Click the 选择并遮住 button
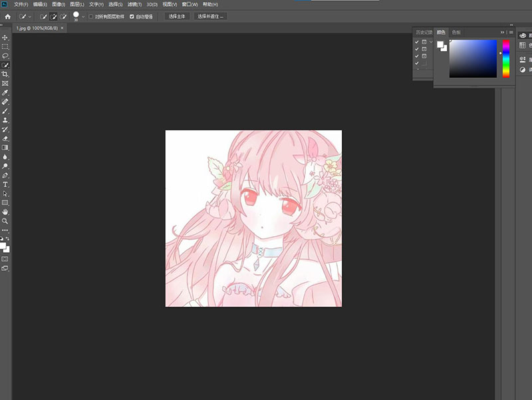Screen dimensions: 532x400 click(210, 16)
